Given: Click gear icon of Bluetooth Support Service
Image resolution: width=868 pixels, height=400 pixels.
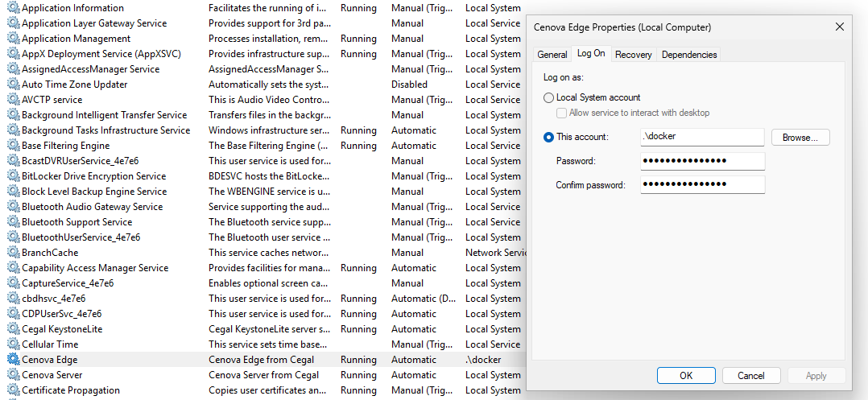Looking at the screenshot, I should point(13,222).
